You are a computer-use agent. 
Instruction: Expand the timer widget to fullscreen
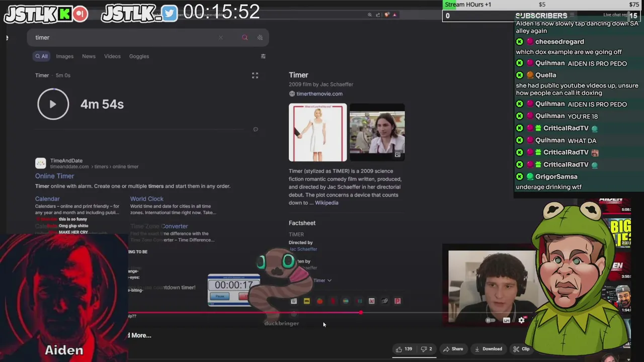[x=255, y=75]
